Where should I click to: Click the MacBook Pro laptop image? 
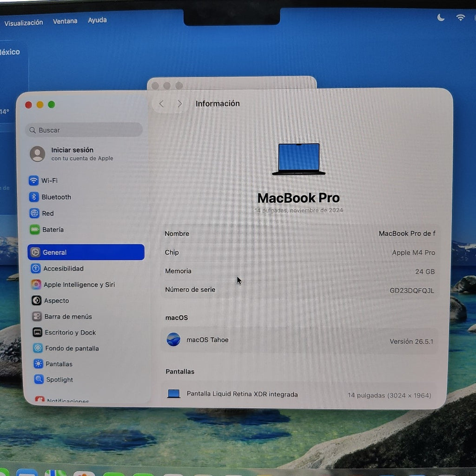pyautogui.click(x=299, y=159)
